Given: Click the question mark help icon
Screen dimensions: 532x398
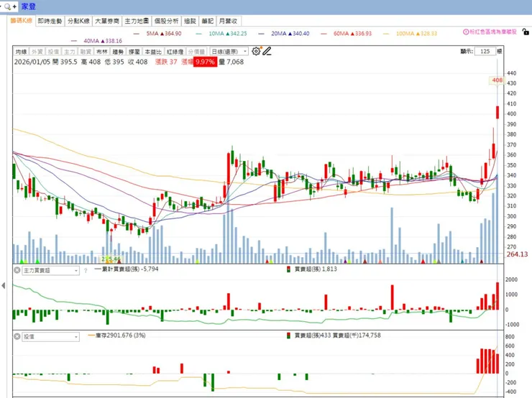Looking at the screenshot, I should (x=86, y=271).
